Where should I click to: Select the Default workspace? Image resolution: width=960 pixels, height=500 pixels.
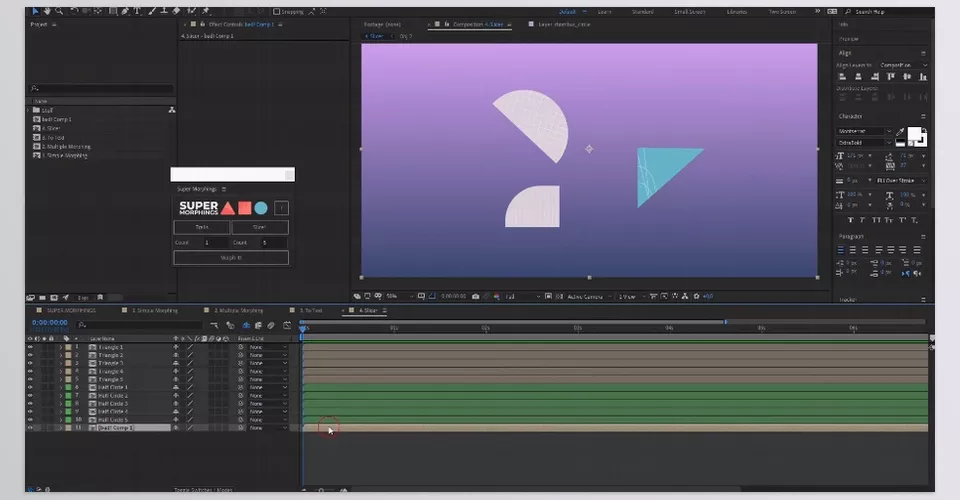(x=567, y=12)
